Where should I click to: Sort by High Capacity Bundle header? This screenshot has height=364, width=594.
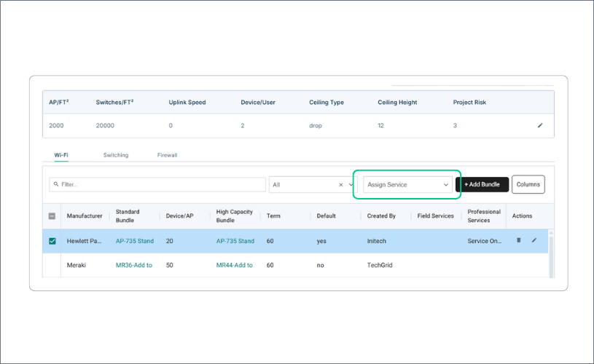(234, 216)
